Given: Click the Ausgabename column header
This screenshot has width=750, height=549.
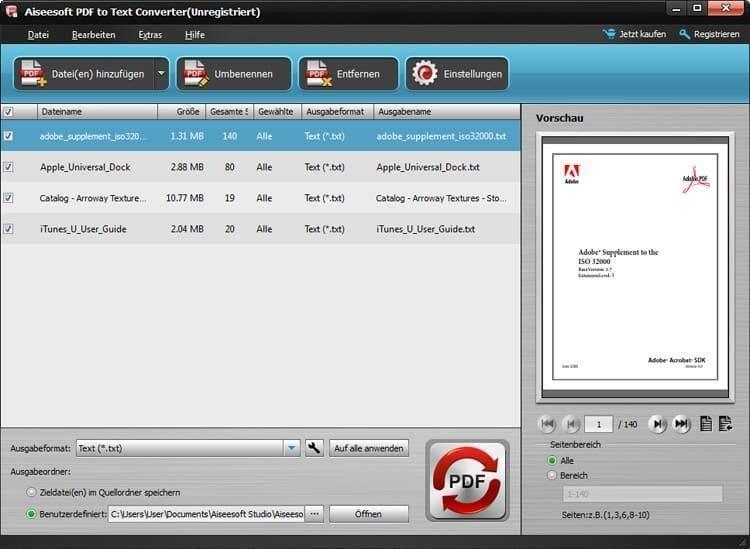Looking at the screenshot, I should (447, 112).
